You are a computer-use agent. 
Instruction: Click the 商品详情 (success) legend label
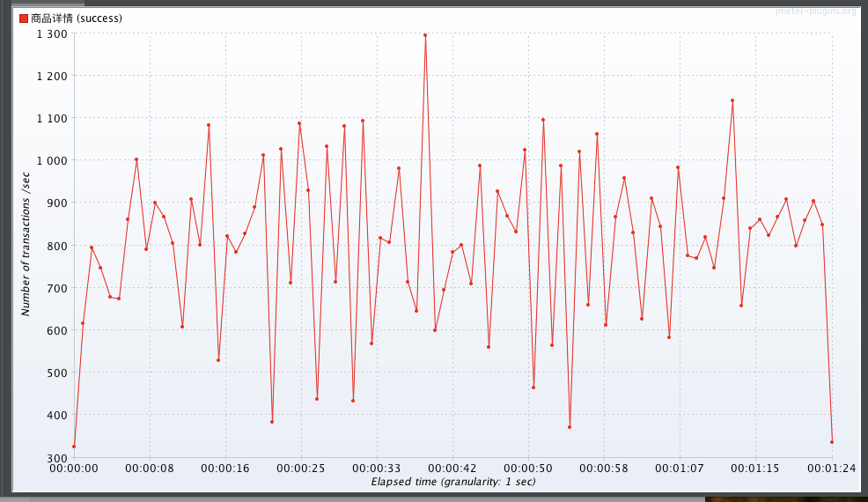77,18
